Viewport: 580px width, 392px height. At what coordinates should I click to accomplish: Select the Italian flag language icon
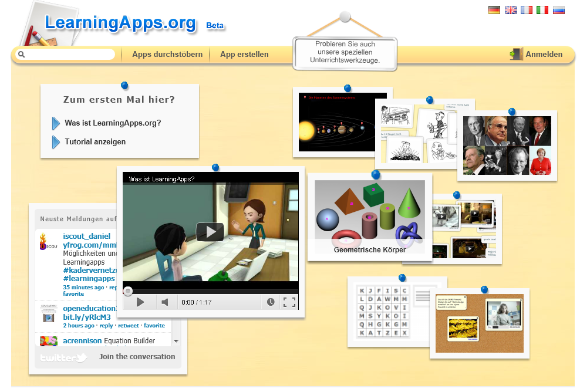click(x=542, y=10)
